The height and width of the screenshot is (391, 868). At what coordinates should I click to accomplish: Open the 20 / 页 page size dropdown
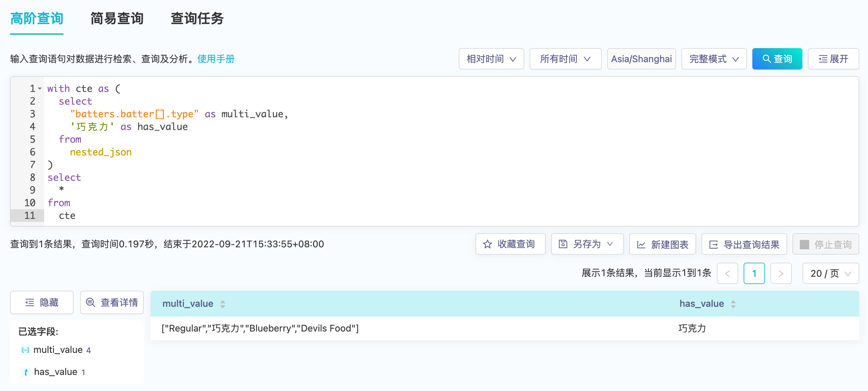pos(831,273)
